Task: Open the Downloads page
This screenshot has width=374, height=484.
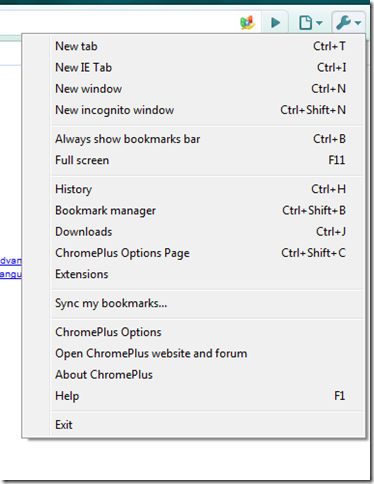Action: point(207,232)
